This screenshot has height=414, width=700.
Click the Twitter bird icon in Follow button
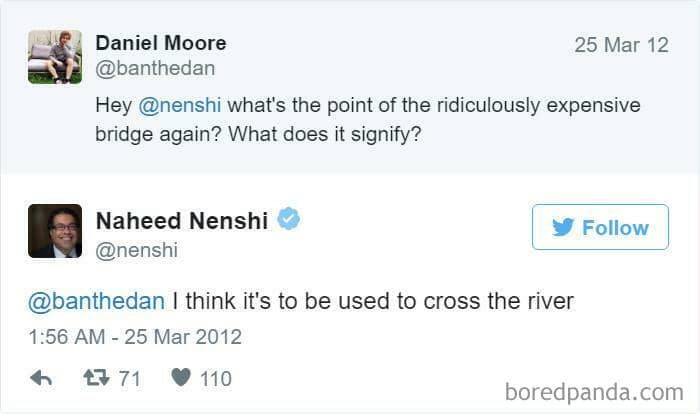(x=563, y=227)
